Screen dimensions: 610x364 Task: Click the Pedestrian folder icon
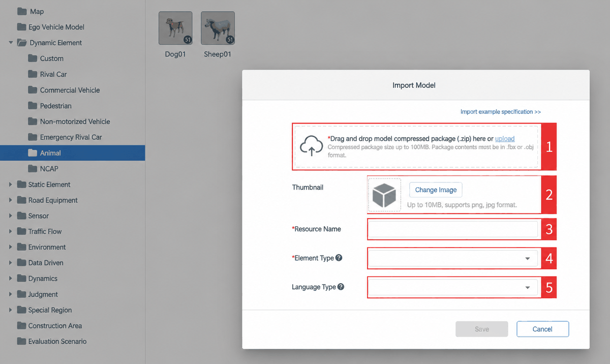33,106
